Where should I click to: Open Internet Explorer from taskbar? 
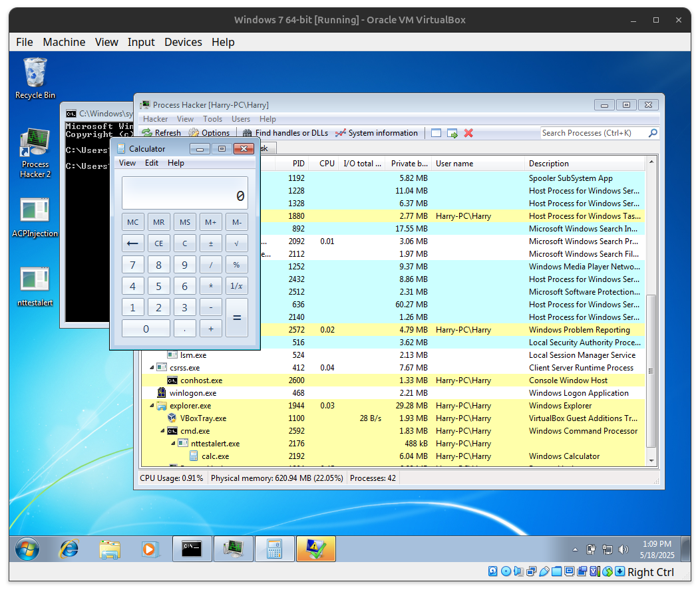pyautogui.click(x=69, y=549)
